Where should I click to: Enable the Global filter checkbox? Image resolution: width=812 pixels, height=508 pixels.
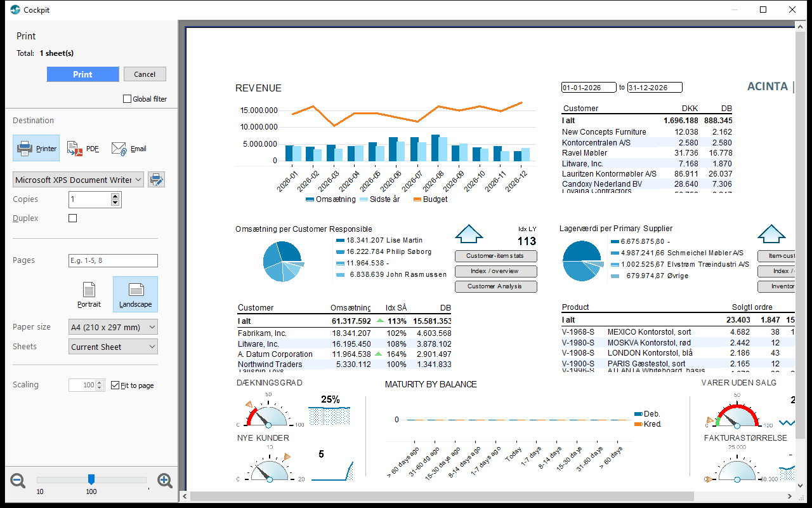coord(127,99)
